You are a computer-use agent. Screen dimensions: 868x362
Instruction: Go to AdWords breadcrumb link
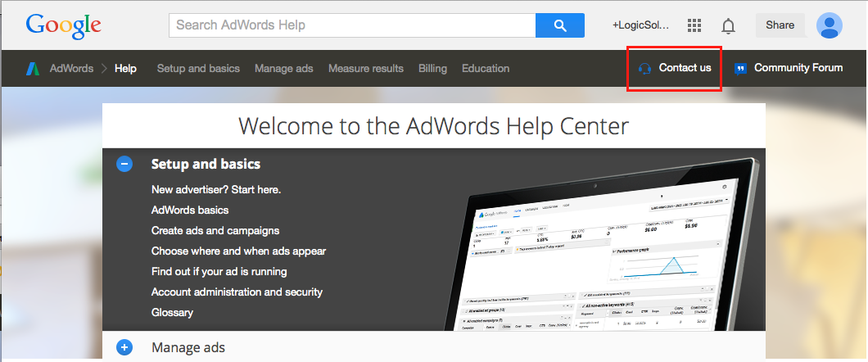click(x=71, y=69)
